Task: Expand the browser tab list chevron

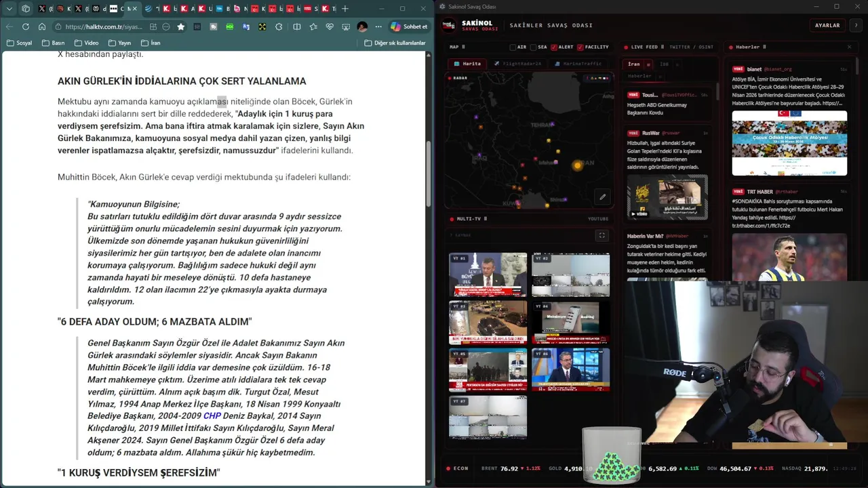Action: click(x=9, y=9)
